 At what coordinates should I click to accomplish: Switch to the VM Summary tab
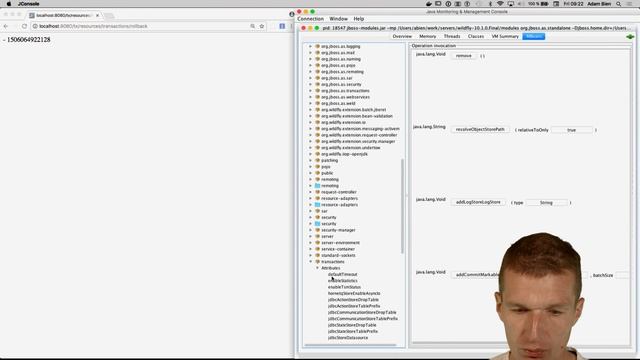(505, 36)
